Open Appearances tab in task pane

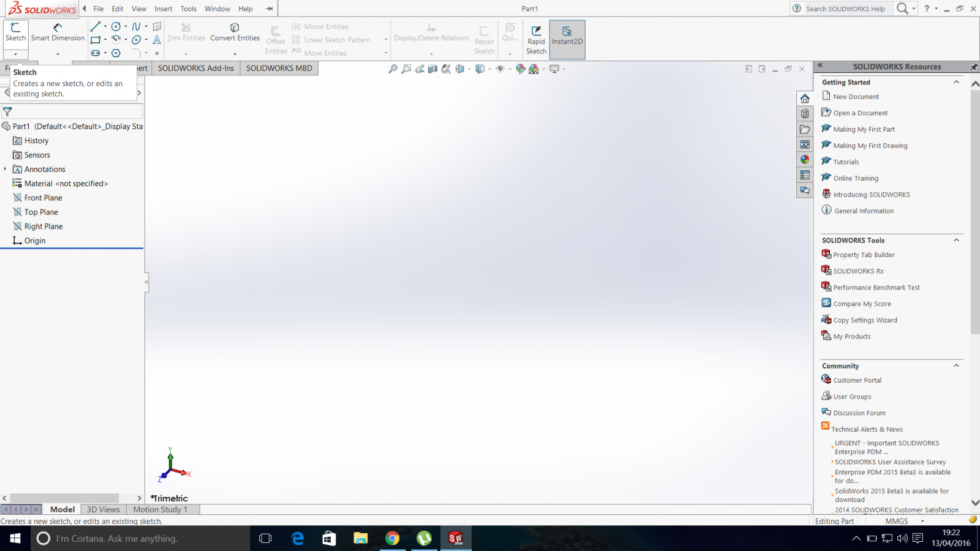(805, 160)
